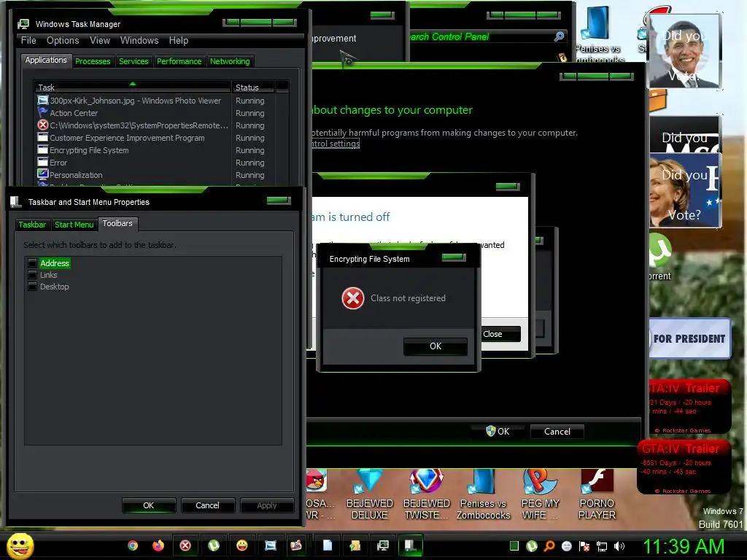Viewport: 747px width, 560px height.
Task: Click the search magnifier in Control Panel
Action: pos(559,36)
